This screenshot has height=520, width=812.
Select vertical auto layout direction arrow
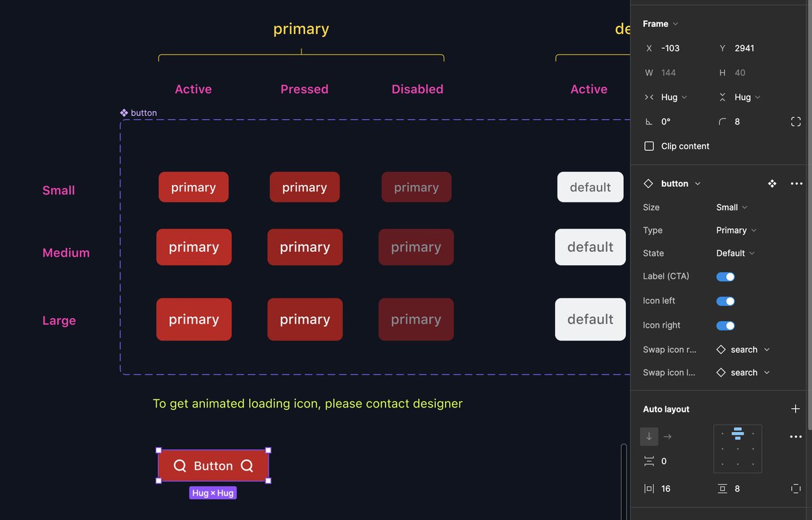pyautogui.click(x=649, y=437)
